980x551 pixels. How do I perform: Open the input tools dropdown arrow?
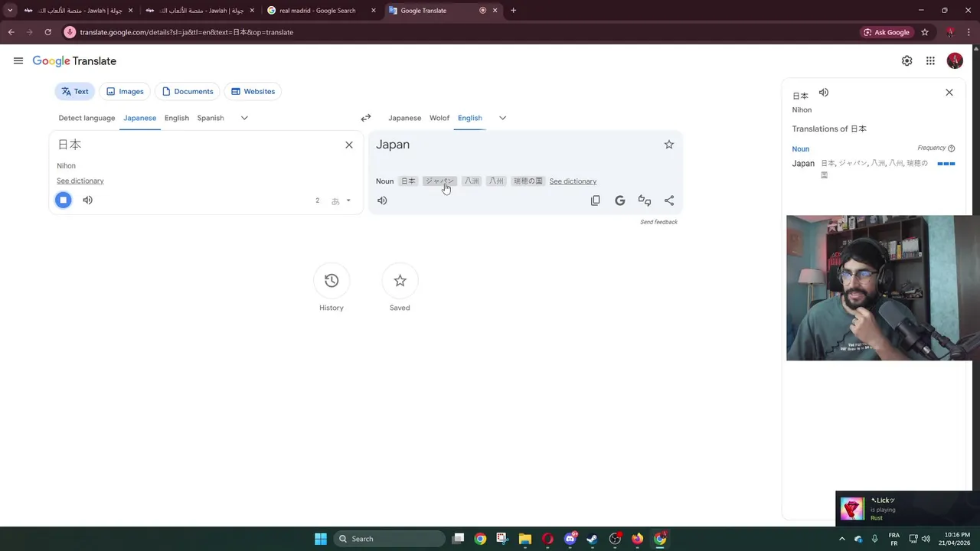click(x=348, y=201)
